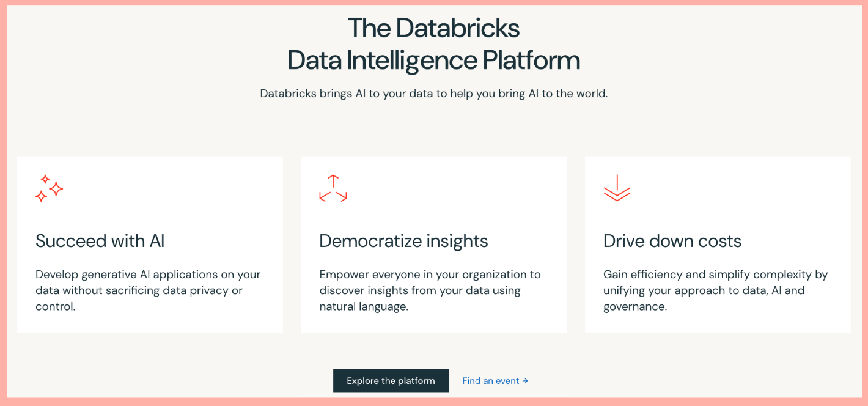Select the tagline about bringing AI to your data
Image resolution: width=868 pixels, height=406 pixels.
coord(434,93)
